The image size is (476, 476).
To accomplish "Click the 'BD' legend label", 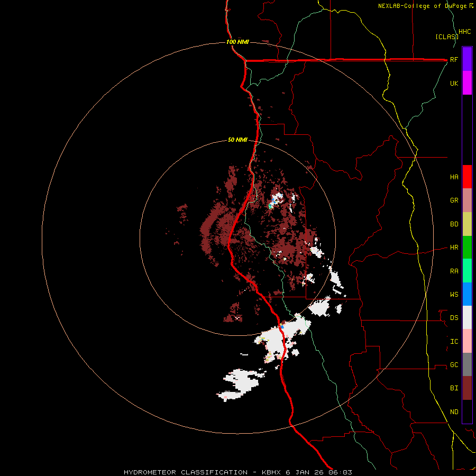I will click(454, 224).
